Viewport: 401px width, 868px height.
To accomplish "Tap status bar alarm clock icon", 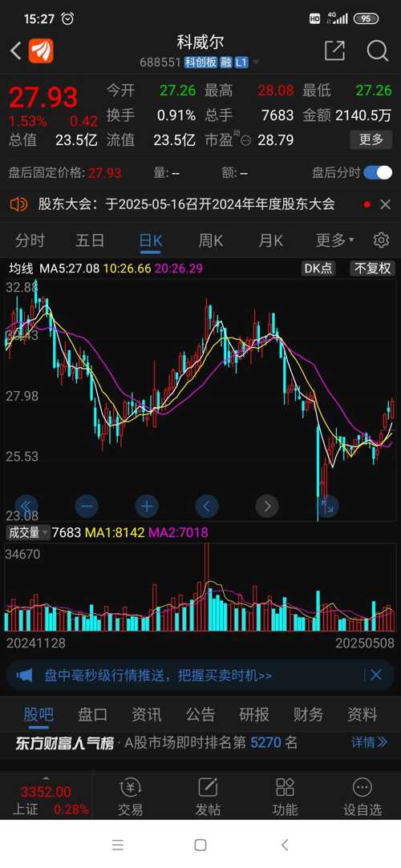I will click(x=67, y=18).
